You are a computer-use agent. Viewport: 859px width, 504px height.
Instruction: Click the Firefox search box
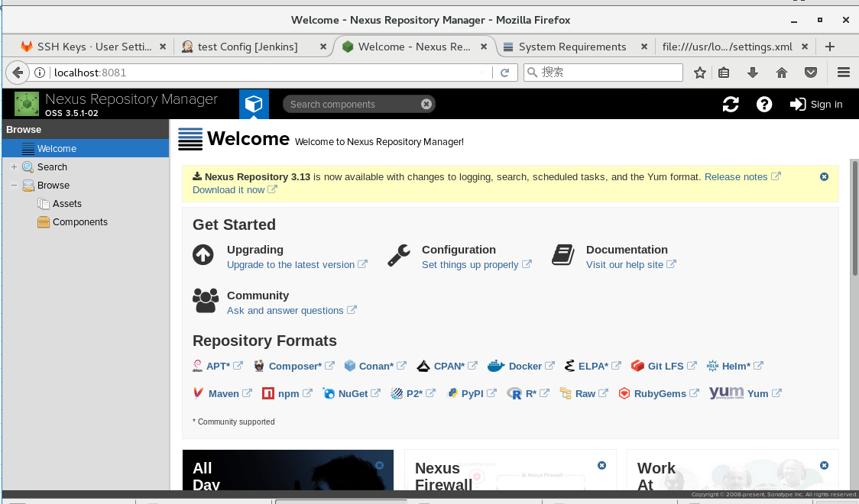[x=603, y=73]
